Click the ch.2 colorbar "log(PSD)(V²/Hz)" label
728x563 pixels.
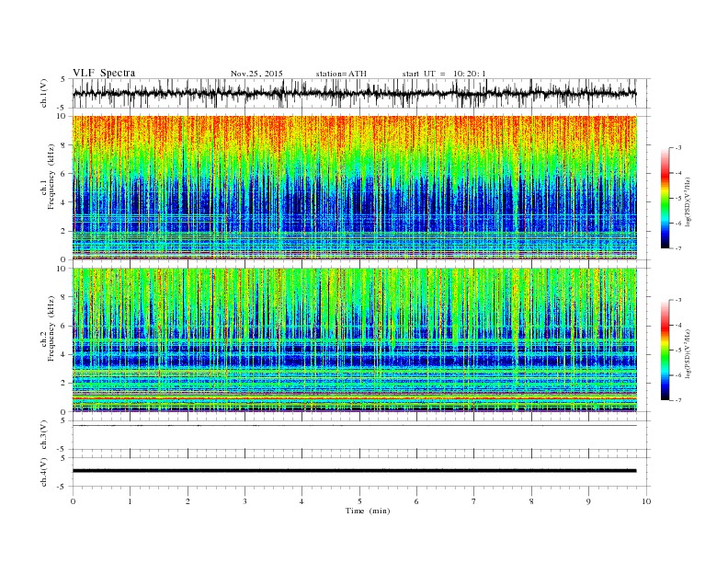(x=688, y=353)
